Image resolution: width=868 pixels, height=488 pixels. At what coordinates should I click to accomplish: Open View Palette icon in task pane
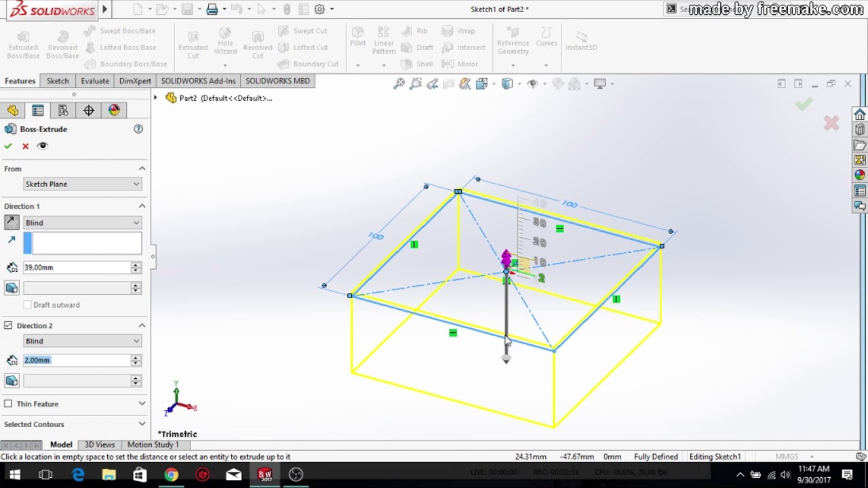860,161
